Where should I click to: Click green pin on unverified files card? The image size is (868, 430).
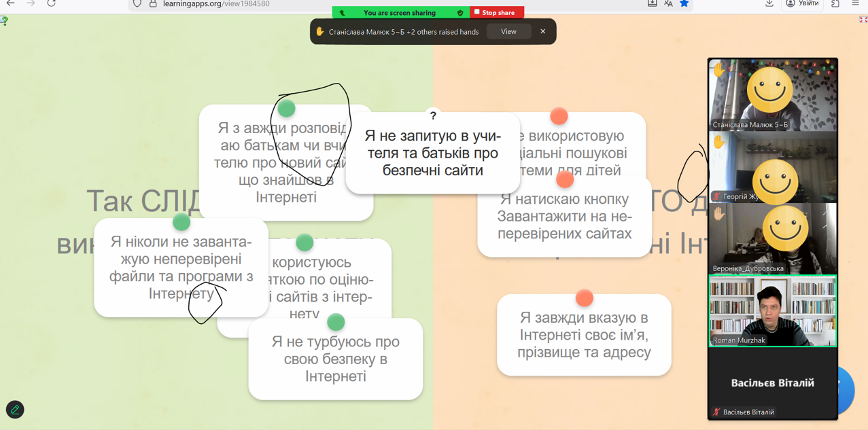click(181, 222)
